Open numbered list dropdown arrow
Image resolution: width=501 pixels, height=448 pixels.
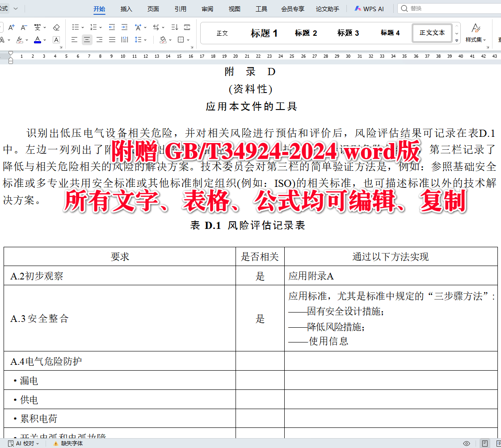tap(101, 27)
